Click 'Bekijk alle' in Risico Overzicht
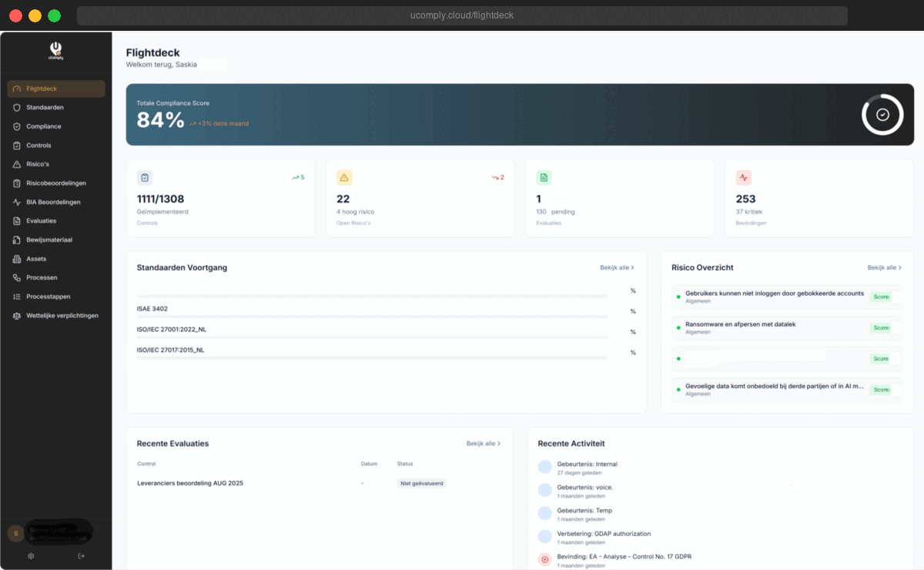 884,267
